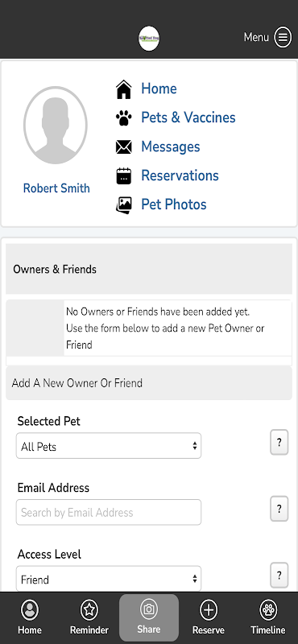Open the Robert Smith profile link

pyautogui.click(x=56, y=188)
